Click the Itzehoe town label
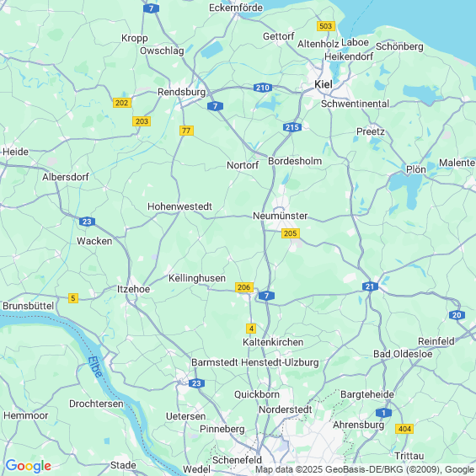 coord(134,289)
